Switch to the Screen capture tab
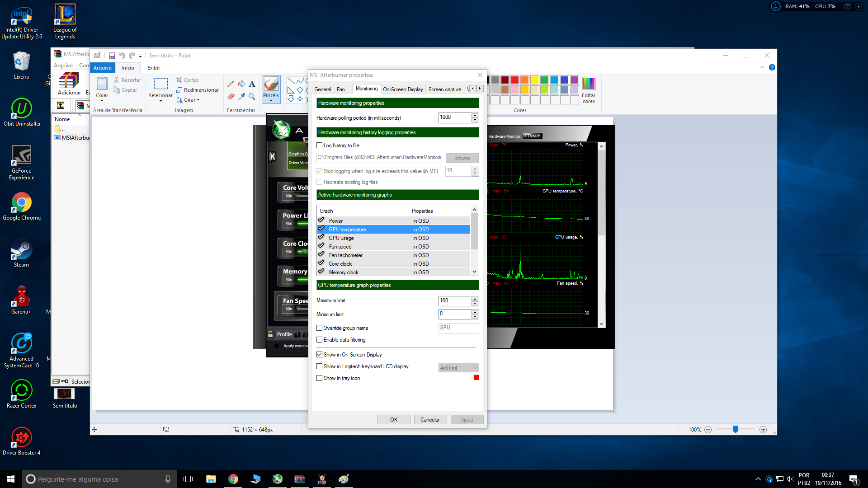This screenshot has width=868, height=488. [x=445, y=89]
